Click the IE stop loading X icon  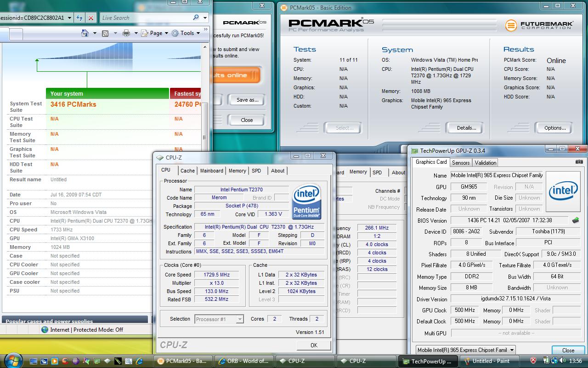coord(91,17)
